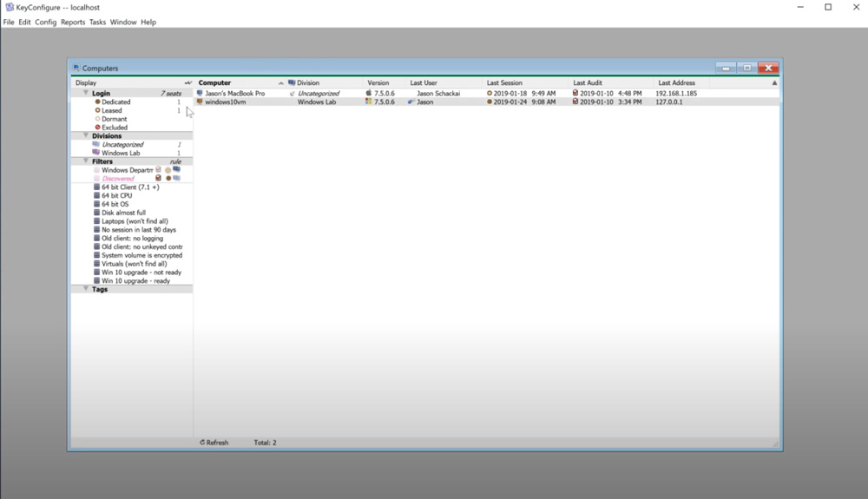Open the Help menu

[148, 22]
